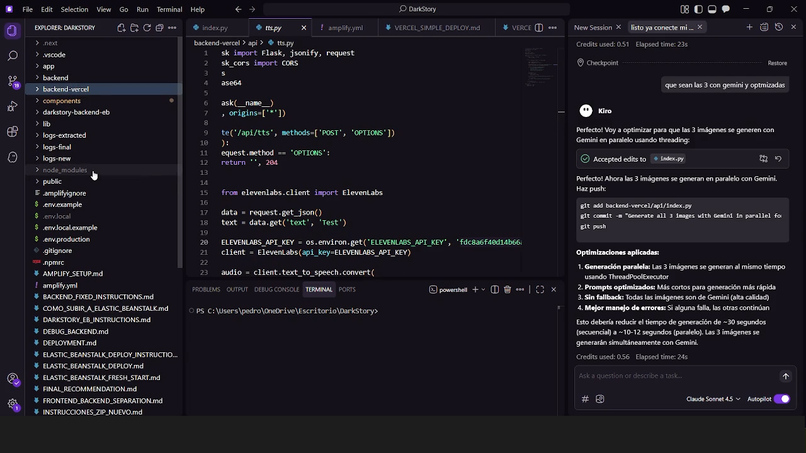This screenshot has width=806, height=453.
Task: Open Source Control view with badge
Action: pos(12,81)
